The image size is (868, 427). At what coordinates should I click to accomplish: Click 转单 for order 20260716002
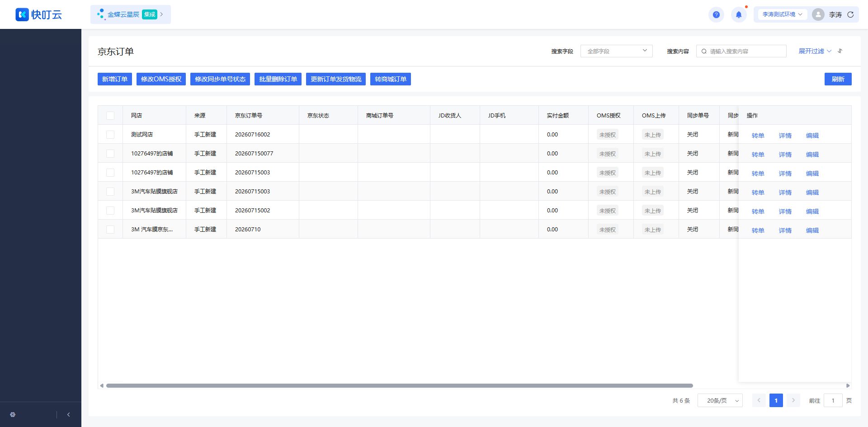pos(758,136)
